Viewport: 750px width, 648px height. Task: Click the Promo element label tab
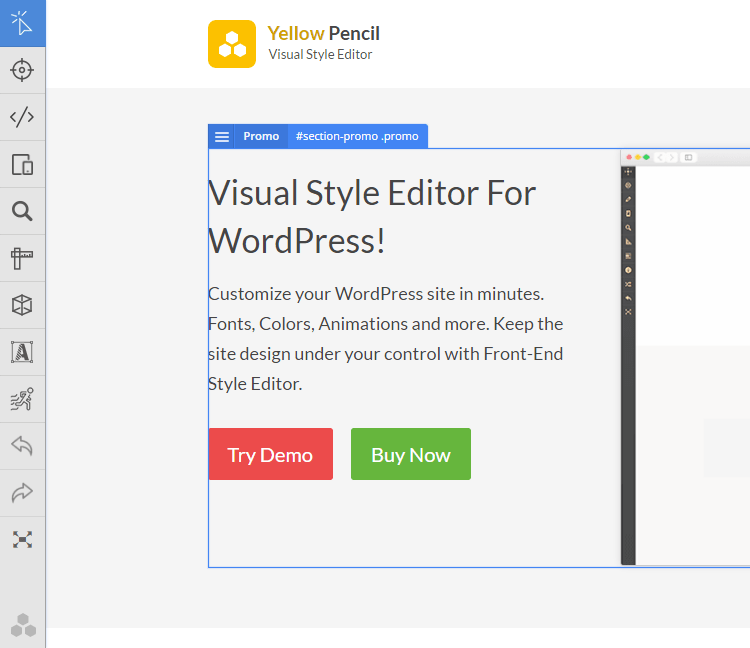click(261, 137)
